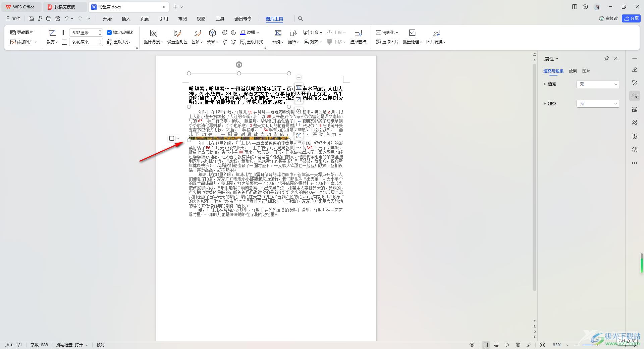Click the Print Preview icon
This screenshot has height=349, width=644.
pyautogui.click(x=57, y=18)
